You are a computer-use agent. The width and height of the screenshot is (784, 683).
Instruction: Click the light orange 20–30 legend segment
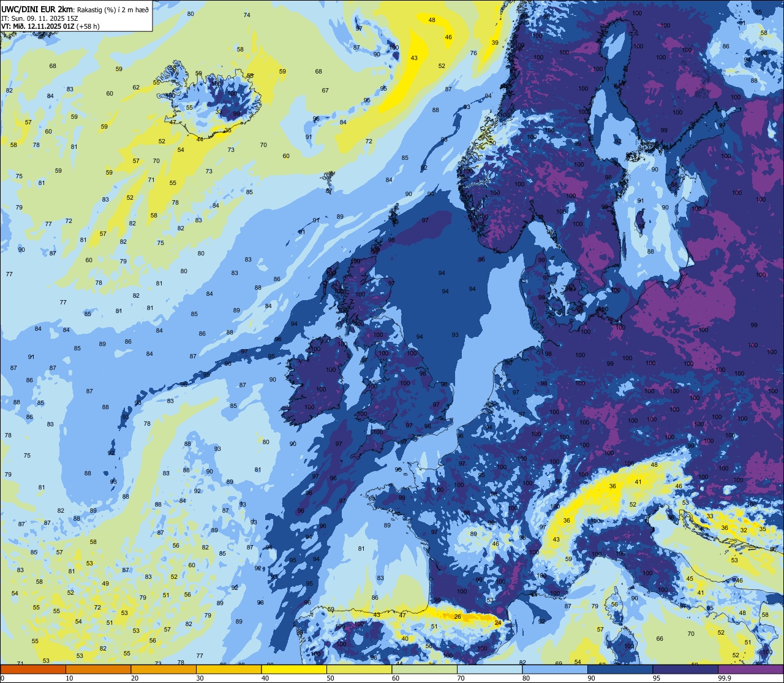164,669
